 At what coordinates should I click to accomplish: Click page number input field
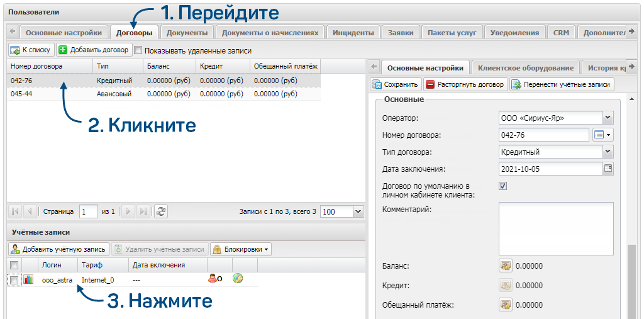[88, 211]
